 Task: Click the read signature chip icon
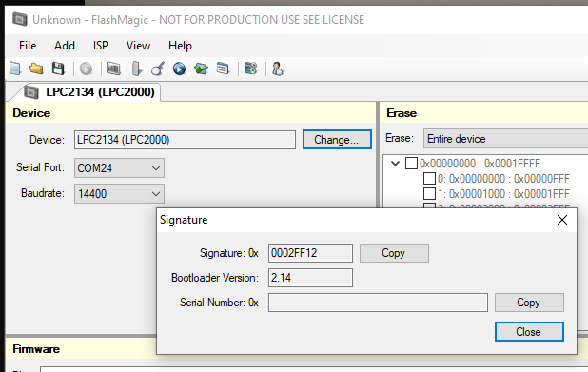(113, 69)
